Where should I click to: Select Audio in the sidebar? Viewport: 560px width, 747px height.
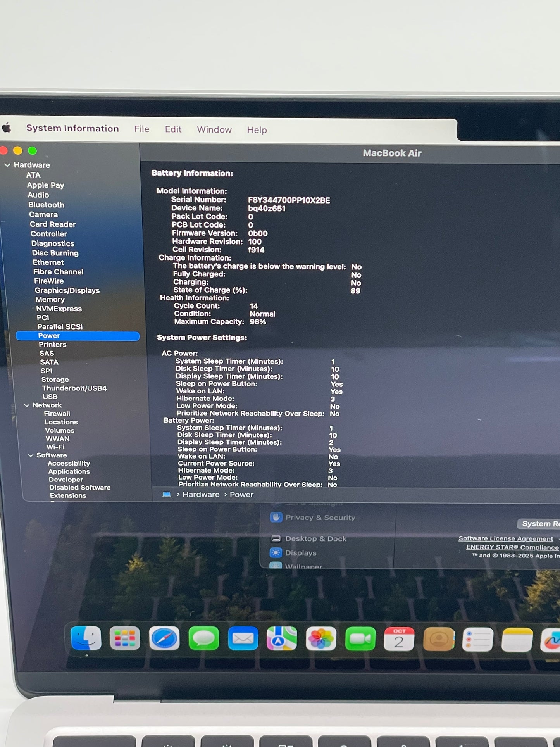[38, 195]
